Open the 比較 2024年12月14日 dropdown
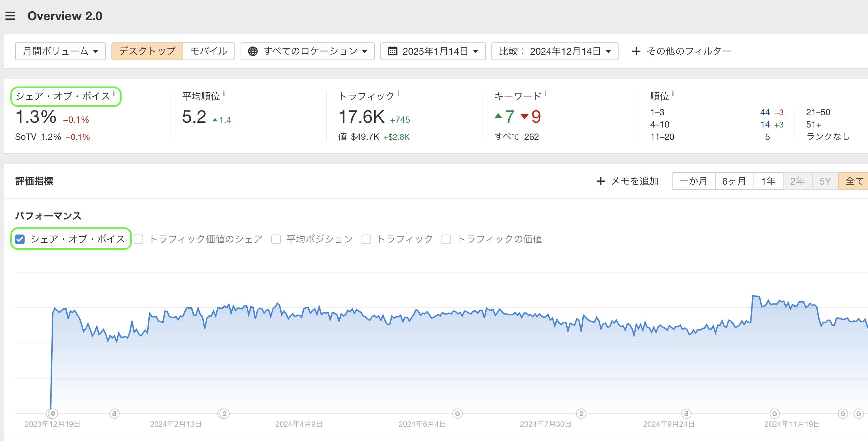 point(555,51)
